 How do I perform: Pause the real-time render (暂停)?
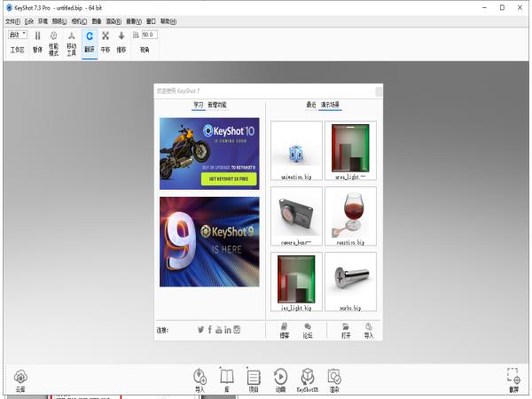(x=37, y=43)
